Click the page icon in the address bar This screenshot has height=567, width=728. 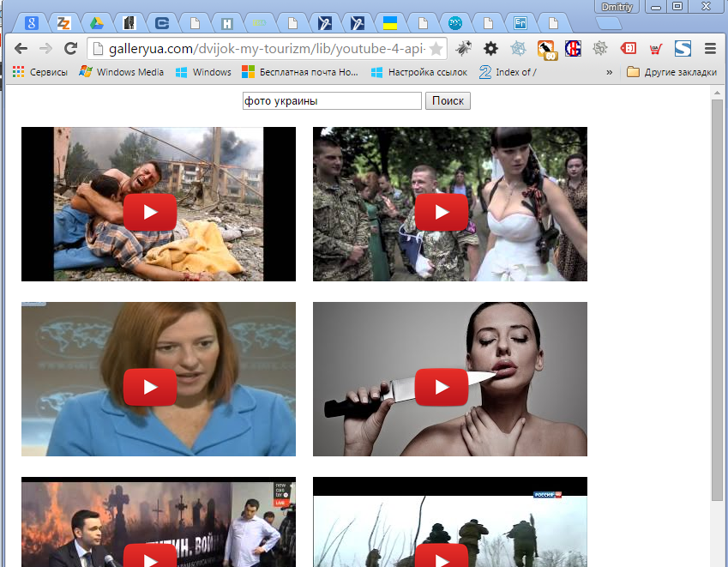(98, 48)
